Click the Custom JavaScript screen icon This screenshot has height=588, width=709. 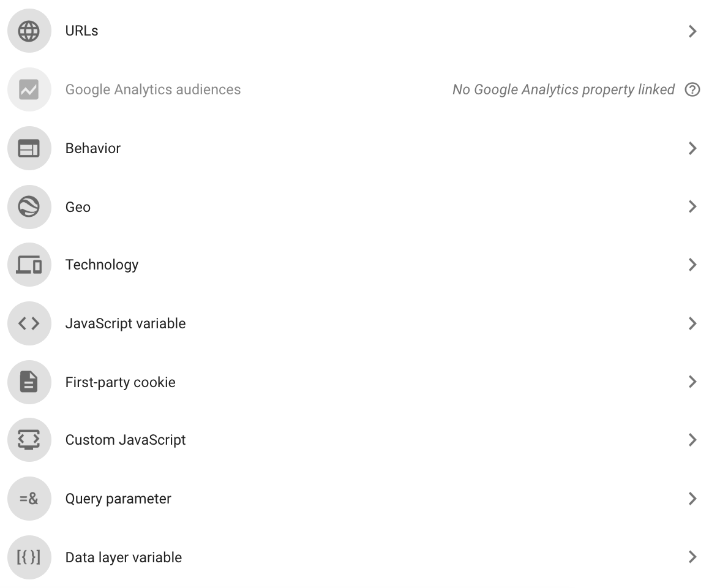[x=29, y=440]
